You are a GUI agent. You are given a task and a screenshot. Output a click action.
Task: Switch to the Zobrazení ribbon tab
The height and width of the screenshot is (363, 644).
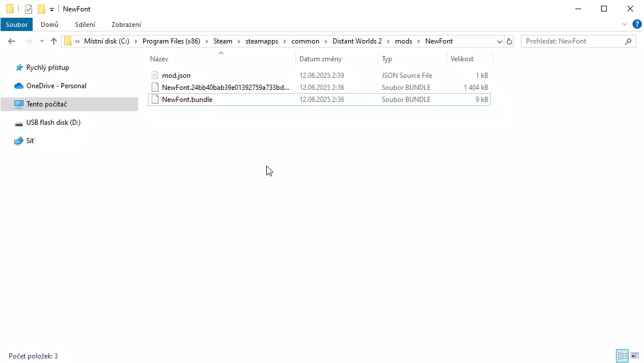pos(126,25)
